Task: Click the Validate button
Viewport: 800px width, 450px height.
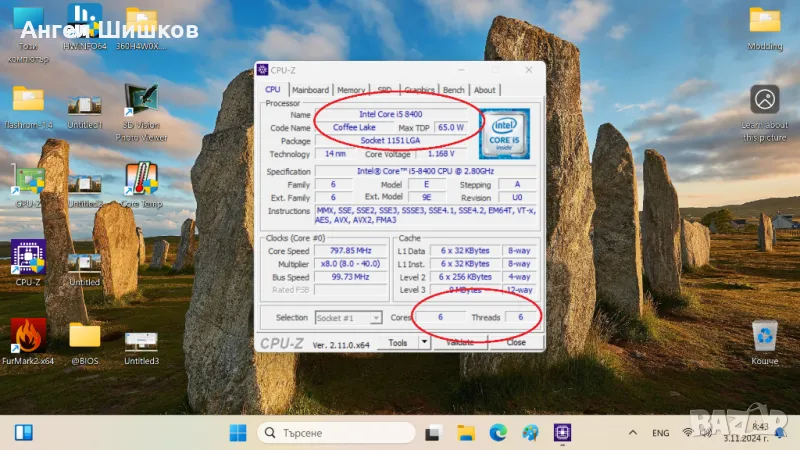Action: (x=459, y=342)
